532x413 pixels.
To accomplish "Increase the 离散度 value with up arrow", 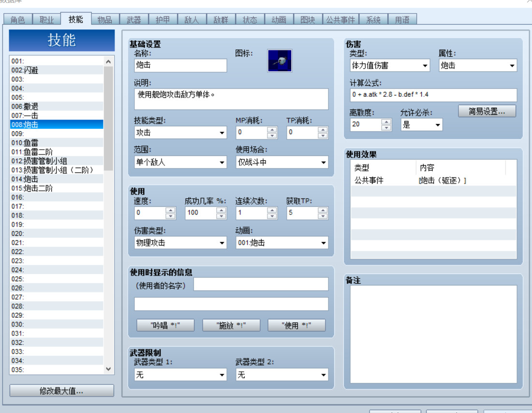I will 386,122.
